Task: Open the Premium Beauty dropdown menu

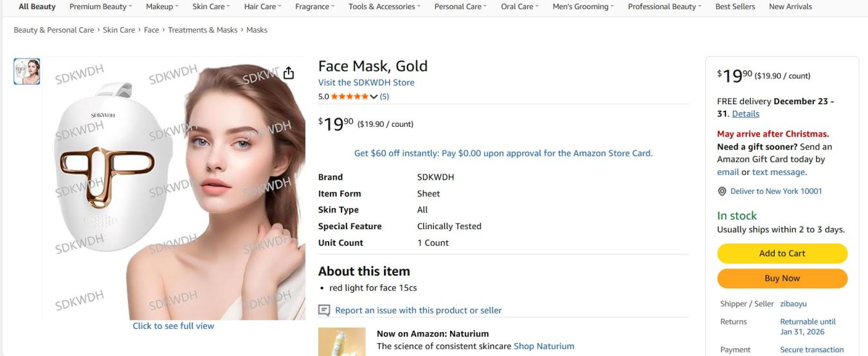Action: click(100, 6)
